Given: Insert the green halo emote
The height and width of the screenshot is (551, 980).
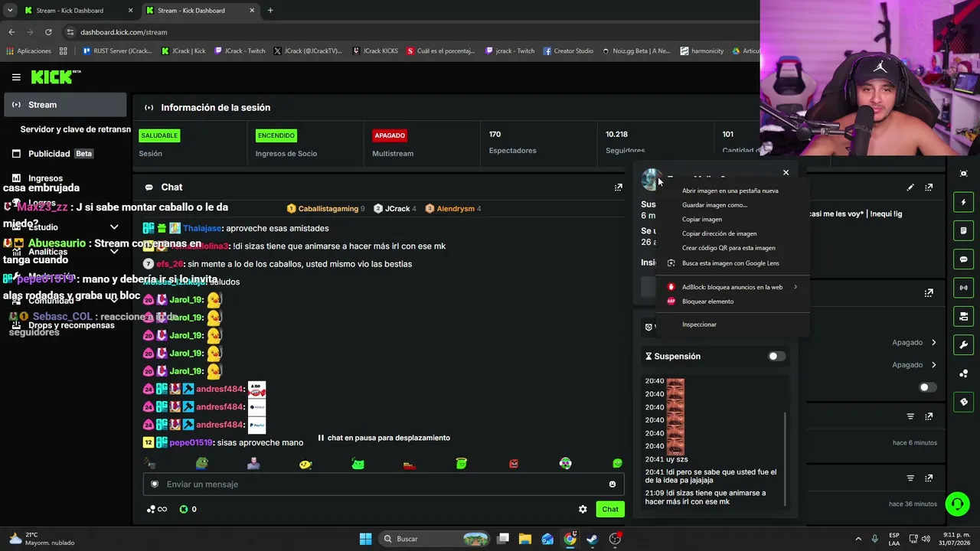Looking at the screenshot, I should click(x=461, y=464).
